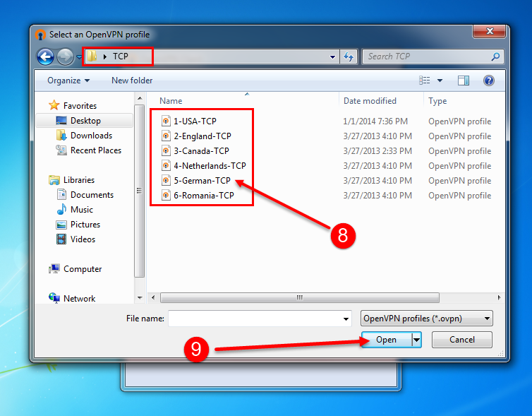The width and height of the screenshot is (532, 416).
Task: Sort files by Name column header
Action: click(171, 101)
